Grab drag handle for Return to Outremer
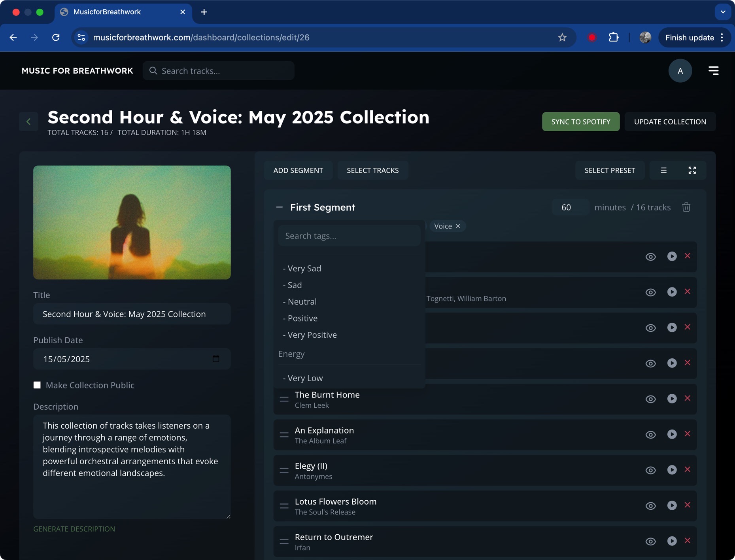The image size is (735, 560). pos(284,541)
